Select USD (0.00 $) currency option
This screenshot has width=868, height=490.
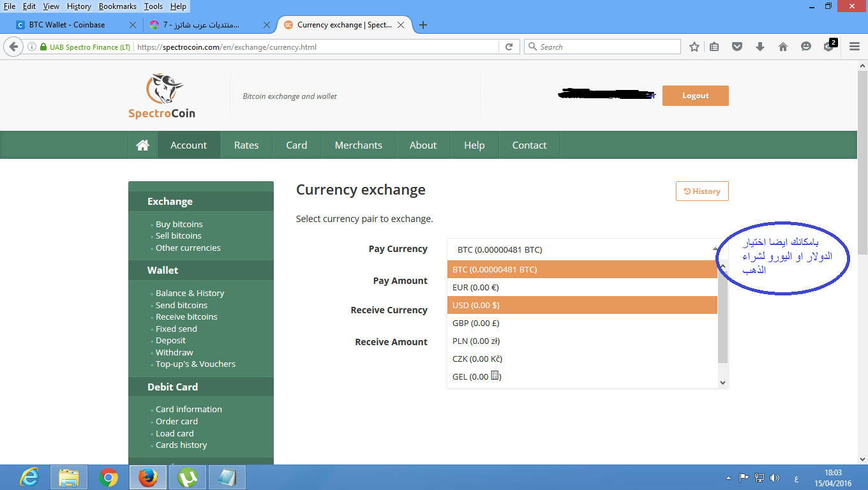pos(582,305)
